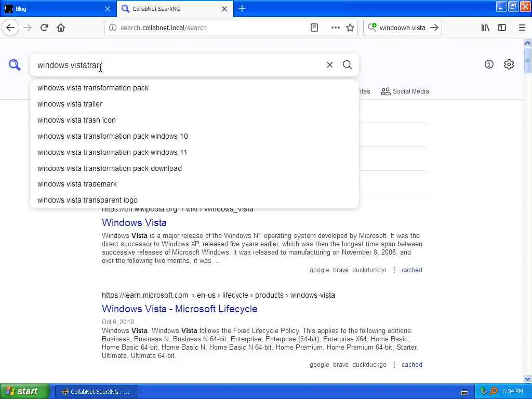532x399 pixels.
Task: Submit browser search bar with arrow
Action: [434, 28]
